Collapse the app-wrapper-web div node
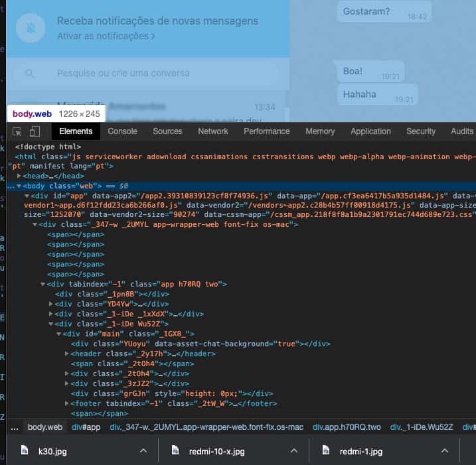The height and width of the screenshot is (465, 476). 35,224
